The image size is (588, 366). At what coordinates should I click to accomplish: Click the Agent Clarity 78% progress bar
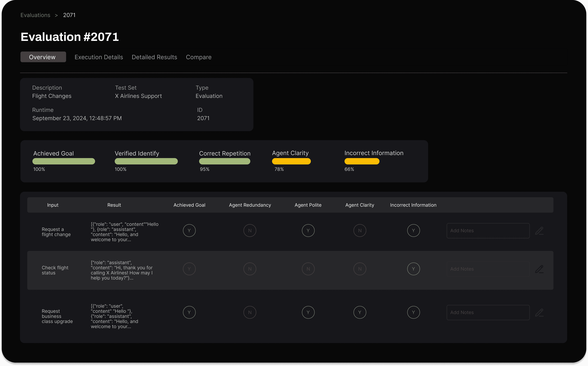click(291, 161)
